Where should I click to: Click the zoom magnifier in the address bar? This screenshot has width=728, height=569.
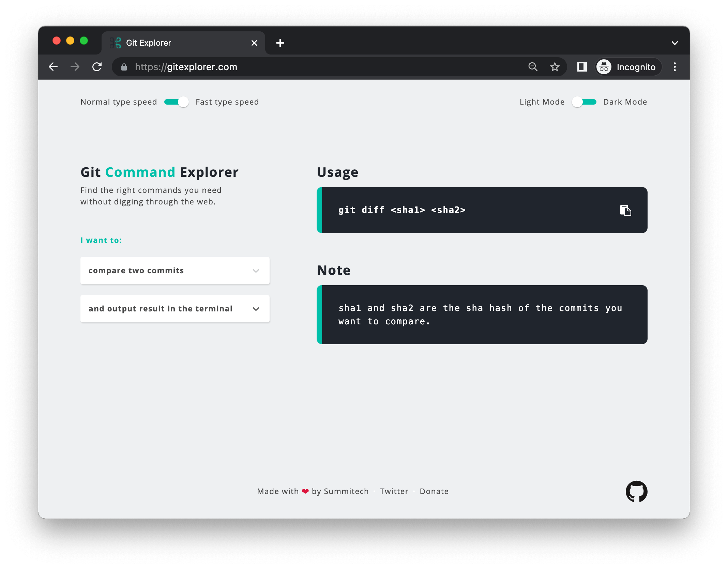(x=533, y=67)
